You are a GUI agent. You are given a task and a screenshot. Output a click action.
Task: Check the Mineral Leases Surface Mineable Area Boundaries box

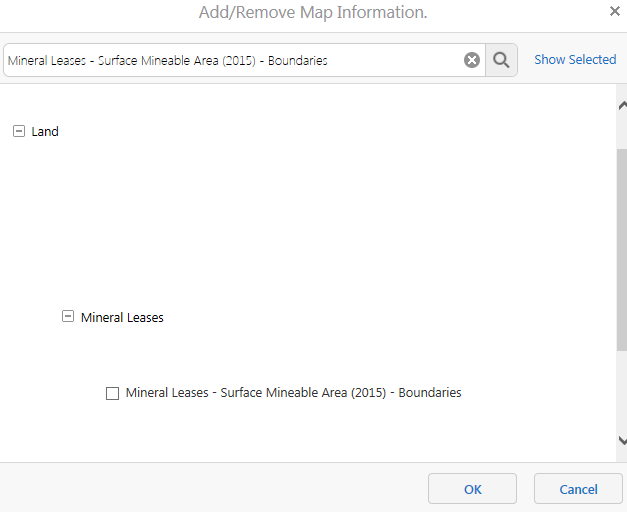pyautogui.click(x=112, y=393)
